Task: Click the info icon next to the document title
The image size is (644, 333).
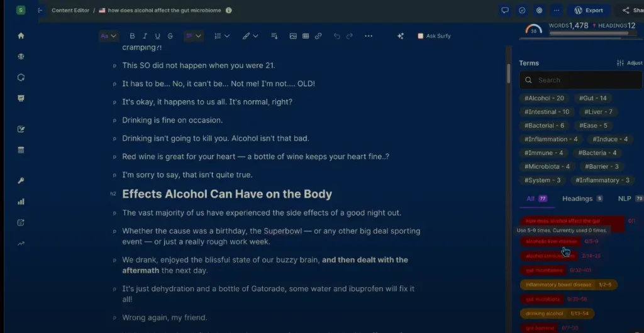Action: click(229, 10)
